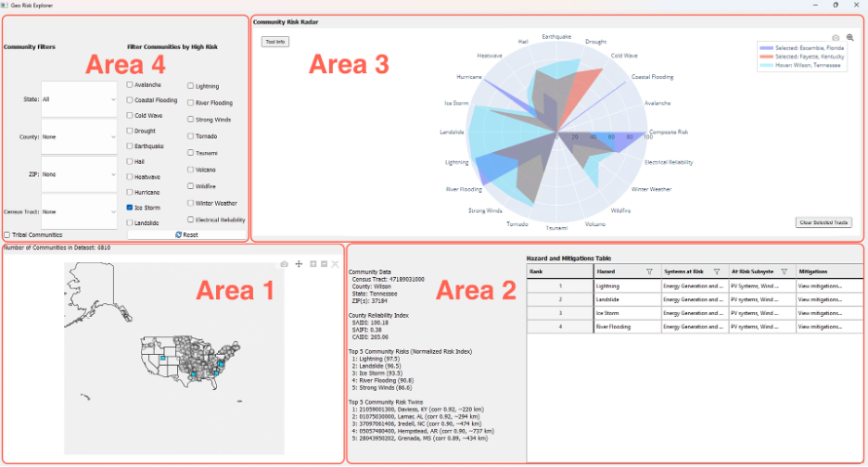Expand the County dropdown
Screen dimensions: 868x467
[79, 136]
